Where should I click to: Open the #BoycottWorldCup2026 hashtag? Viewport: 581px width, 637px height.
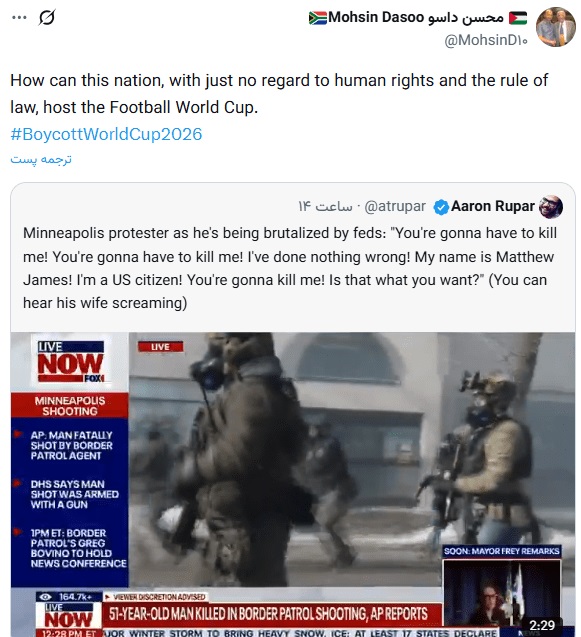pos(106,134)
